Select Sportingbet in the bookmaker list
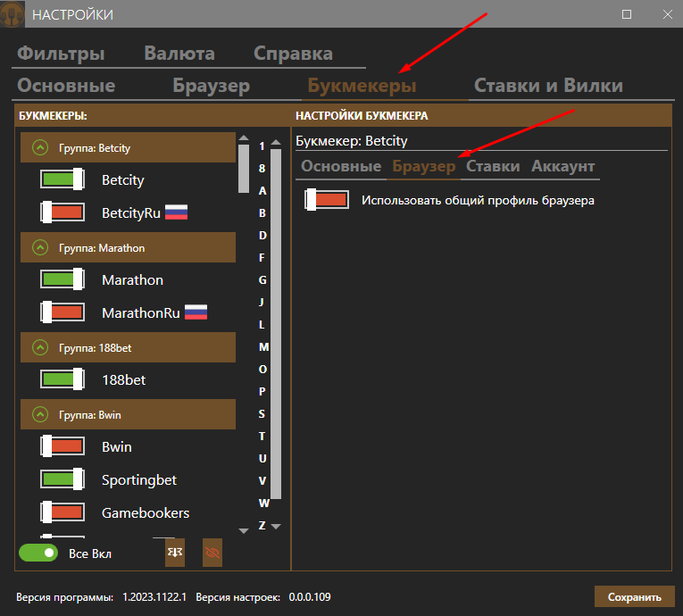Viewport: 683px width, 616px height. coord(138,480)
